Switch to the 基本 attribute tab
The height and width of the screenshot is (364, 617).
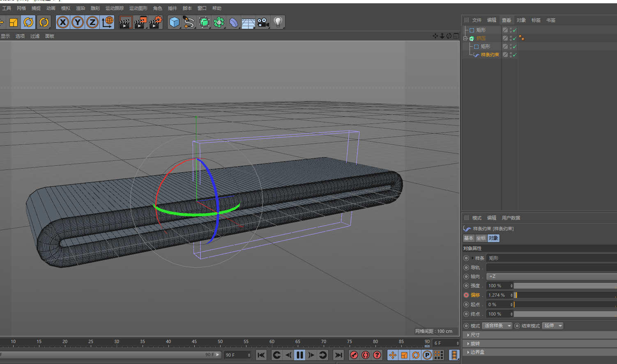coord(469,238)
